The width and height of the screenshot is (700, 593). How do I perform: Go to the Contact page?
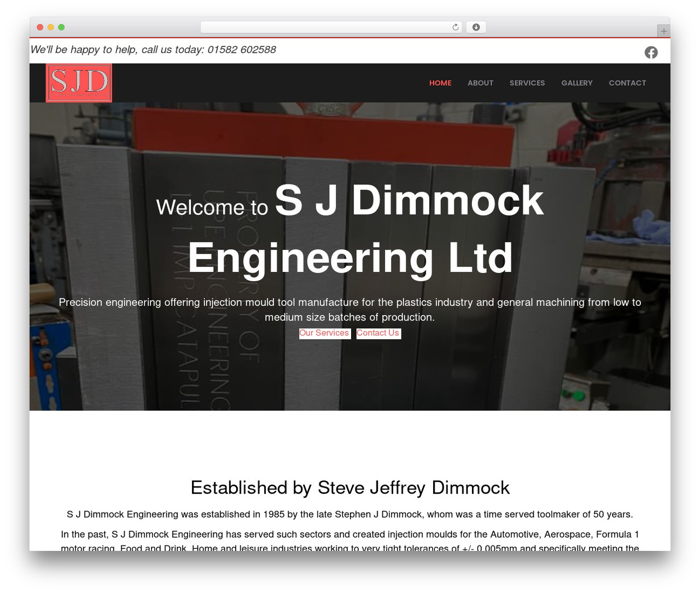[627, 83]
